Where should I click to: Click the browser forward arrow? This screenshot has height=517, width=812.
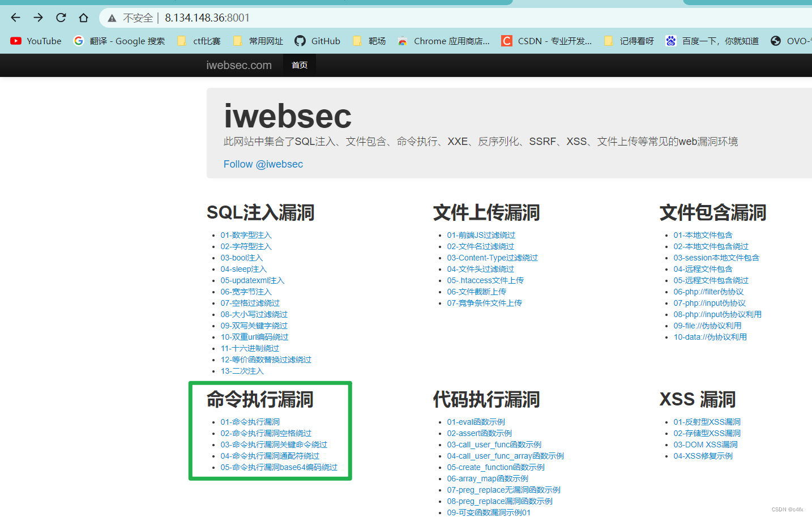point(38,18)
